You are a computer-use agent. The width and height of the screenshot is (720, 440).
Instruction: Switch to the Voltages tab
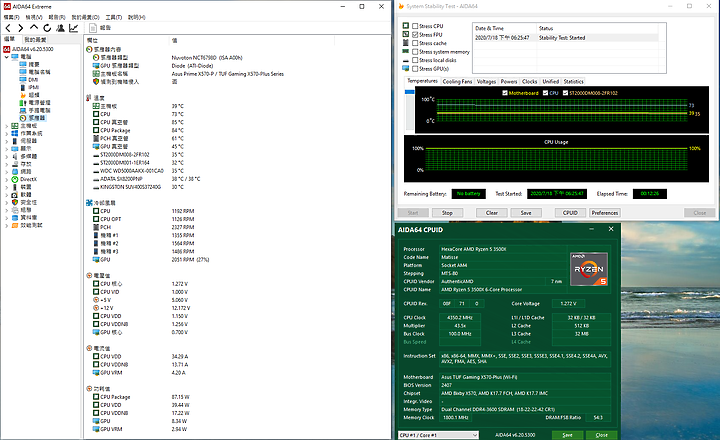[x=486, y=81]
